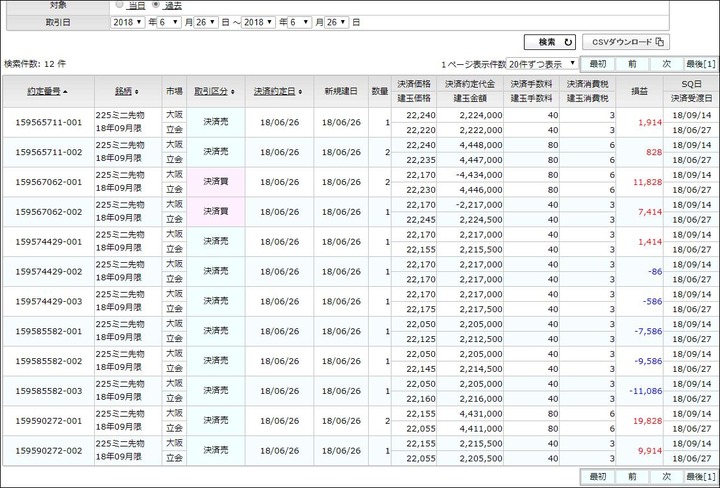720x488 pixels.
Task: Sort by 決済約定日 column header
Action: pyautogui.click(x=274, y=91)
